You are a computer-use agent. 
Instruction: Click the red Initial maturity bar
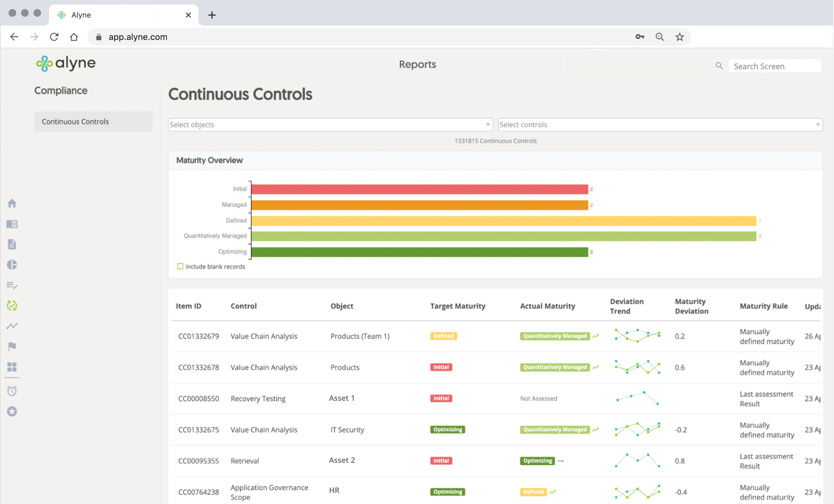419,189
